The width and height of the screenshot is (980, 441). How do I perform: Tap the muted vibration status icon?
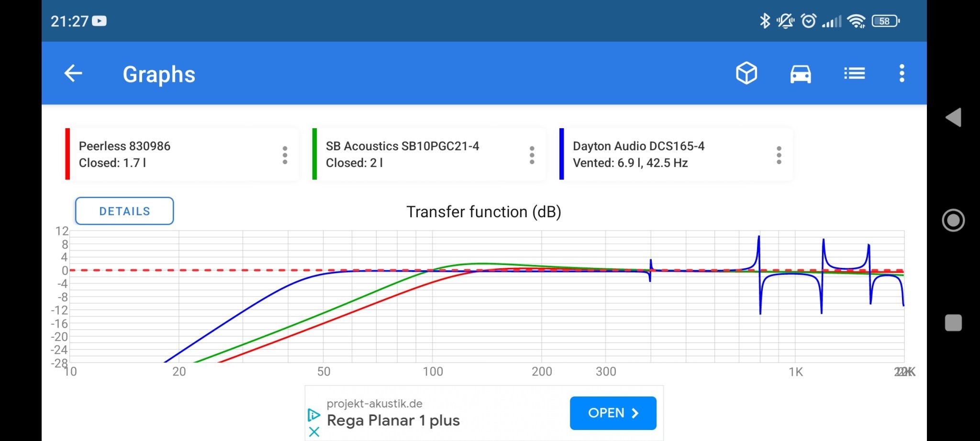tap(785, 21)
